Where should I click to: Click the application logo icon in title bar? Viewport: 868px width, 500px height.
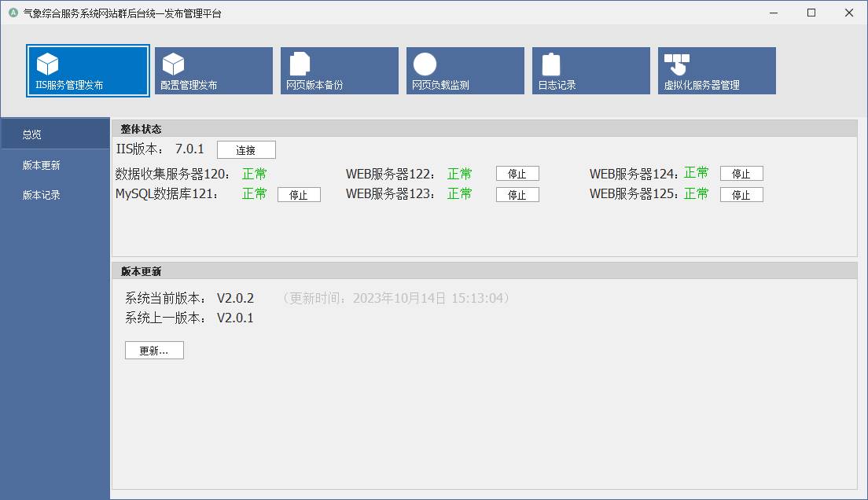[x=13, y=13]
